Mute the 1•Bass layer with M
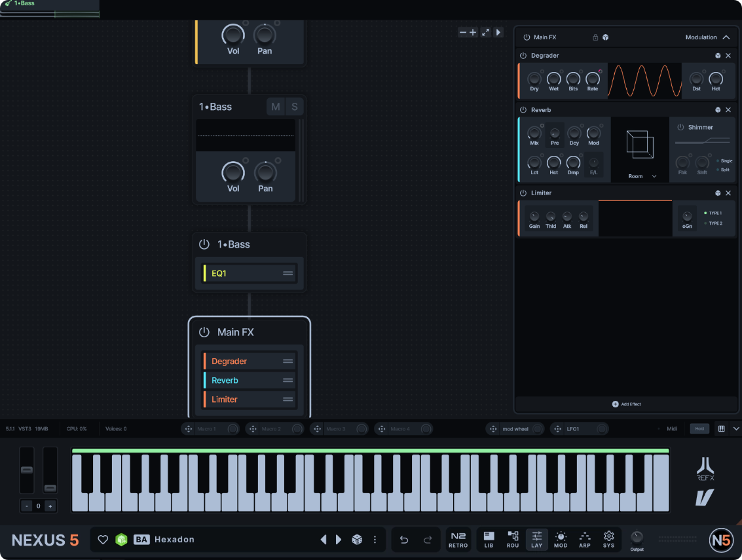This screenshot has height=560, width=742. (276, 107)
